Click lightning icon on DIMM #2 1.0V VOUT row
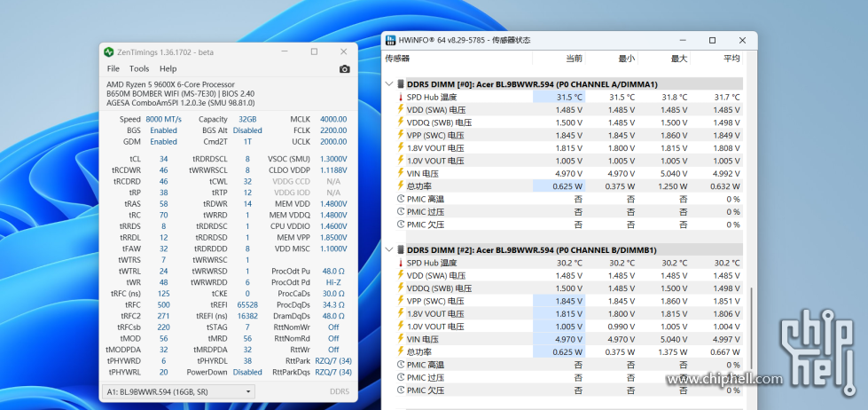The width and height of the screenshot is (868, 410). (x=401, y=327)
